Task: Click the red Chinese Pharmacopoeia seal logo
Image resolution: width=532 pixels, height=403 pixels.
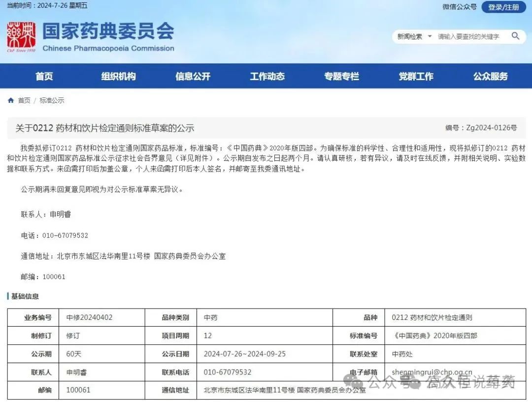Action: (x=21, y=36)
